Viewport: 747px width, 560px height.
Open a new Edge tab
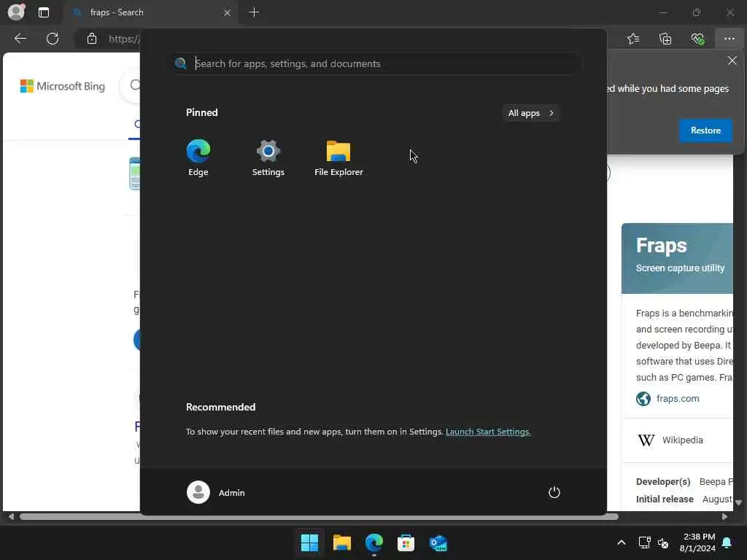(255, 12)
